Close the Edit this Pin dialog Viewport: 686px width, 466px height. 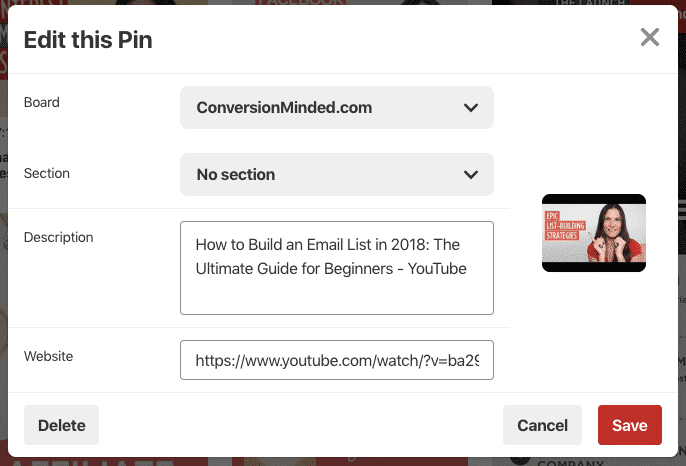tap(650, 37)
